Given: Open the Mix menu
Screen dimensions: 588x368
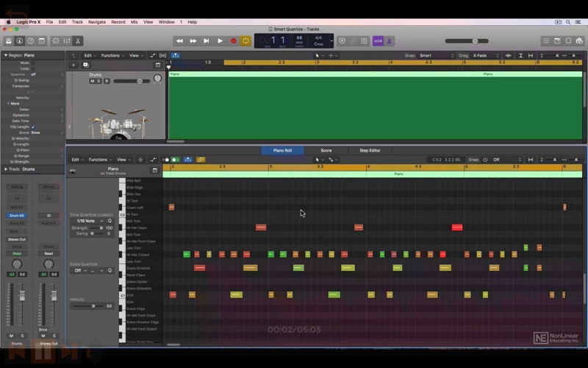Looking at the screenshot, I should click(134, 22).
